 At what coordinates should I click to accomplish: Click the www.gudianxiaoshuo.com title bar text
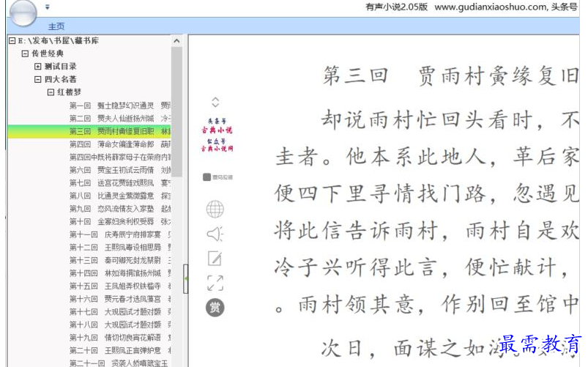(x=491, y=7)
